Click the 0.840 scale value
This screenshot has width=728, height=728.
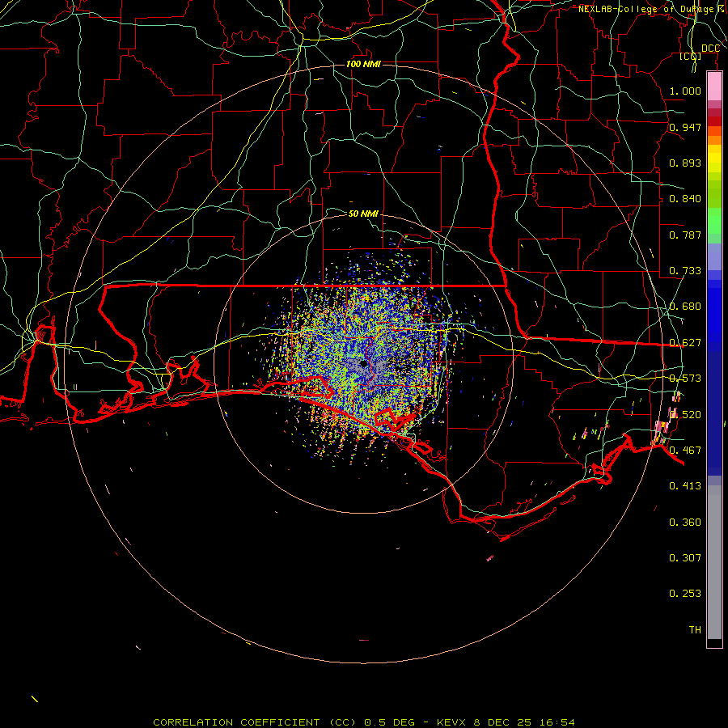pos(685,199)
